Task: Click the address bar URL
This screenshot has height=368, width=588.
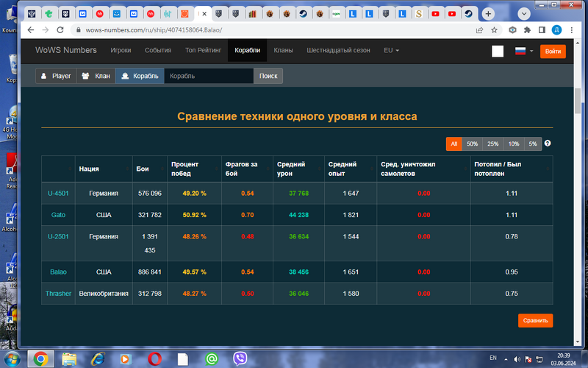Action: pyautogui.click(x=154, y=30)
